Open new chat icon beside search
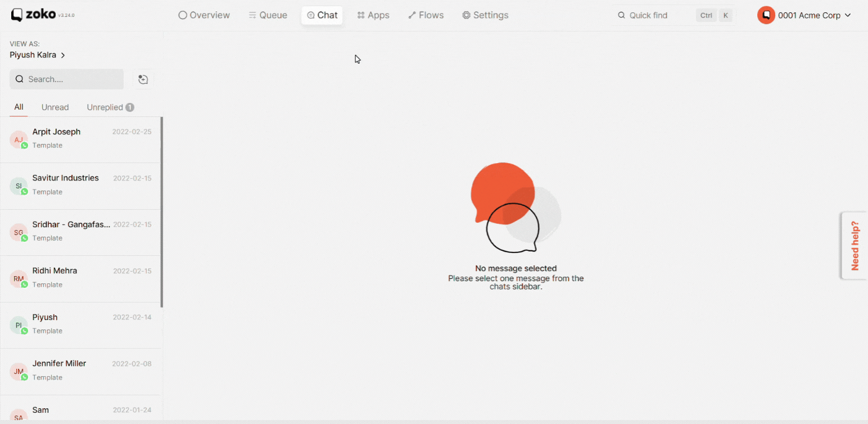Viewport: 868px width, 424px height. point(143,79)
